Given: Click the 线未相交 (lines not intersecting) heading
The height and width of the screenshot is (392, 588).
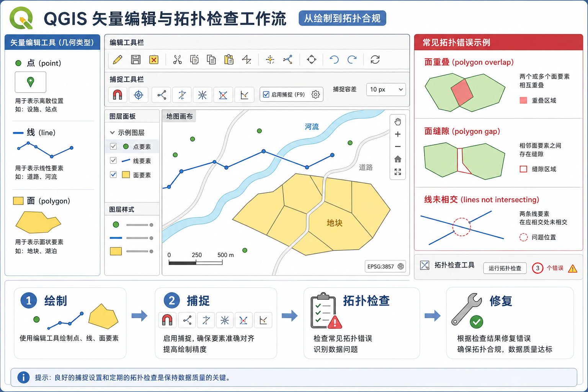Looking at the screenshot, I should 482,200.
